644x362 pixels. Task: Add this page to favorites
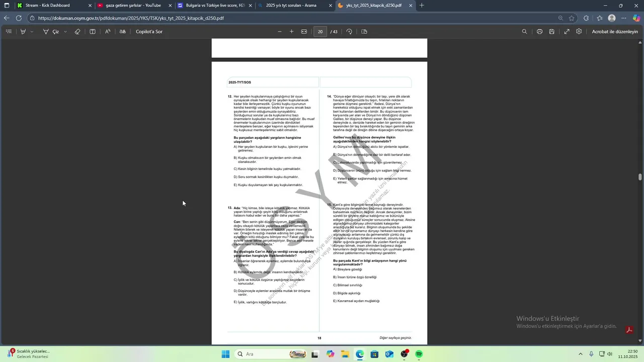[572, 18]
